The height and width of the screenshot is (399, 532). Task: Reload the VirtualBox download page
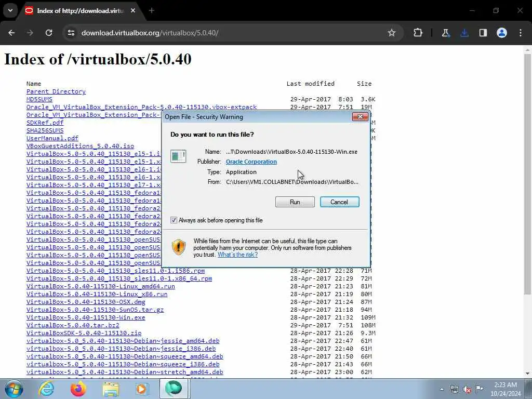49,33
